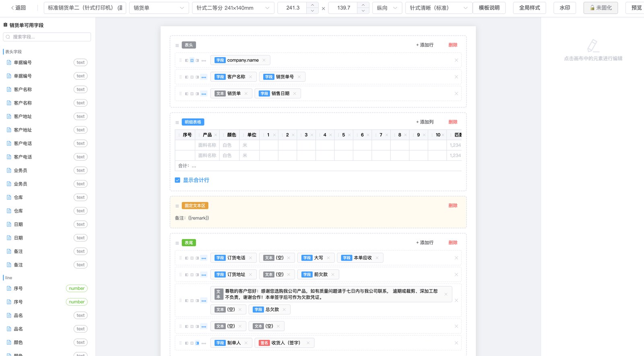The width and height of the screenshot is (644, 356).
Task: Right-align the 制单人 row
Action: tap(197, 343)
